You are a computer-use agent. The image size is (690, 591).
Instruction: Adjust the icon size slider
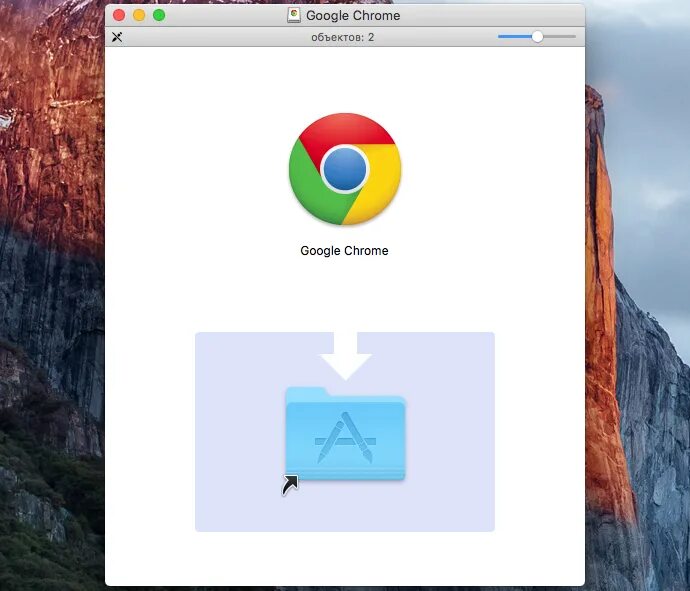coord(537,37)
